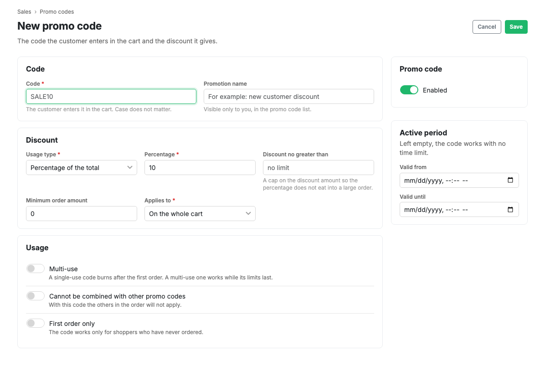Click the Active period heading
Screen dimensions: 545x392
(x=423, y=133)
